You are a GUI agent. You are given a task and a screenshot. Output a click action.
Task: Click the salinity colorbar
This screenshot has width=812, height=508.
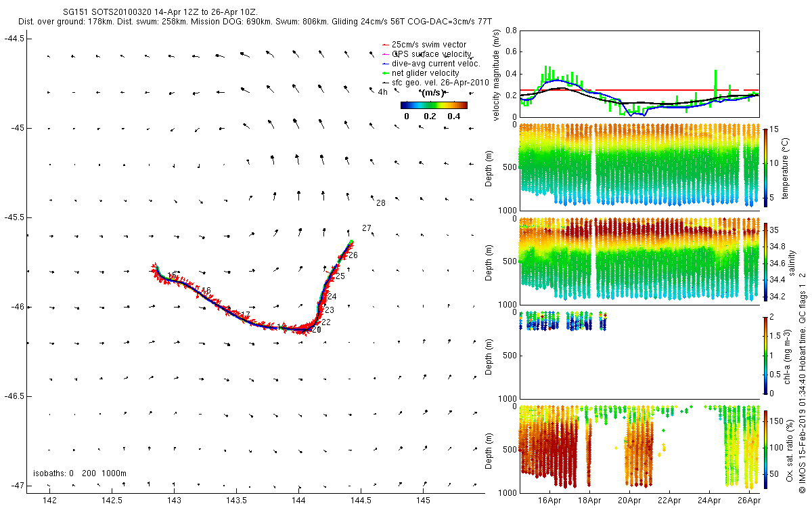pyautogui.click(x=766, y=261)
